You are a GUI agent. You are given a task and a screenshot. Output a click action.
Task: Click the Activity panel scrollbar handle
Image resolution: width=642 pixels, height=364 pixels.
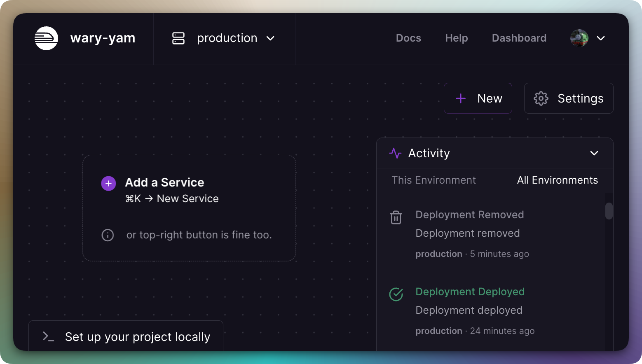click(609, 211)
